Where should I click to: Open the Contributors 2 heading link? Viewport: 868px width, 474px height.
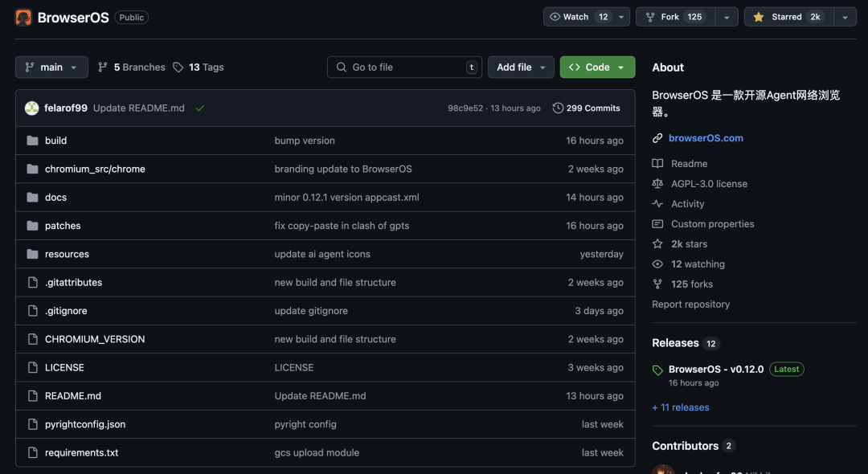coord(694,446)
